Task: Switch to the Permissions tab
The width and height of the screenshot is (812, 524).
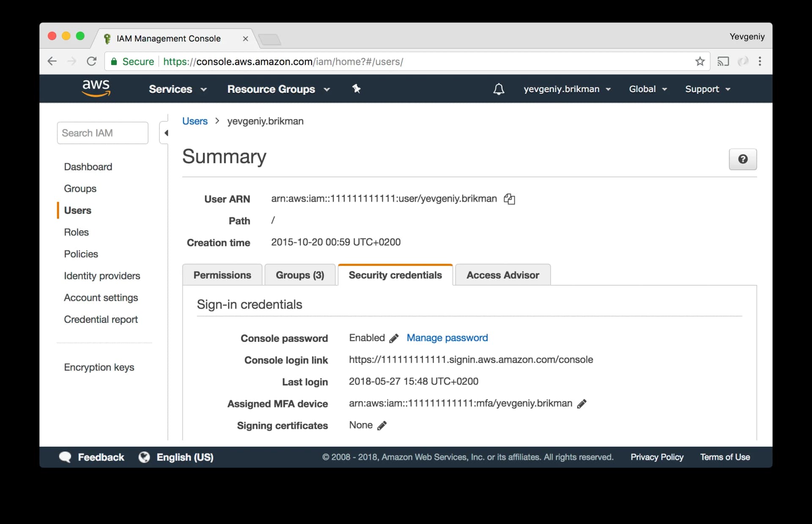Action: coord(222,275)
